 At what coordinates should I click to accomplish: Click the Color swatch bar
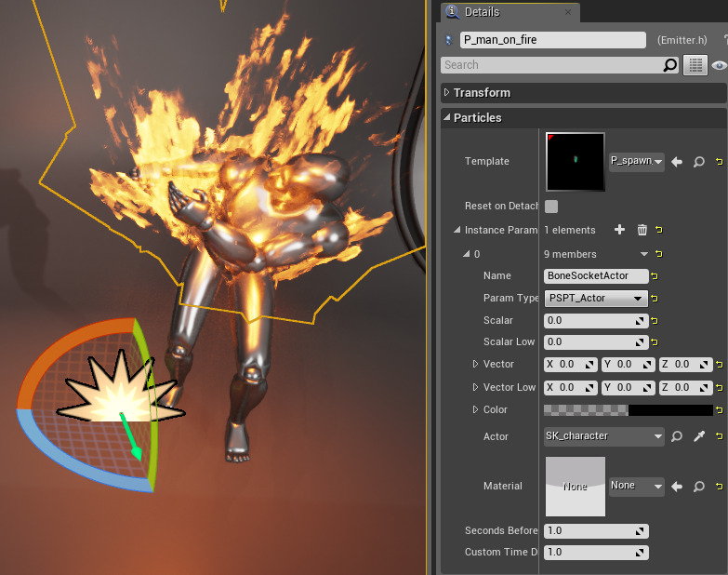pos(628,410)
